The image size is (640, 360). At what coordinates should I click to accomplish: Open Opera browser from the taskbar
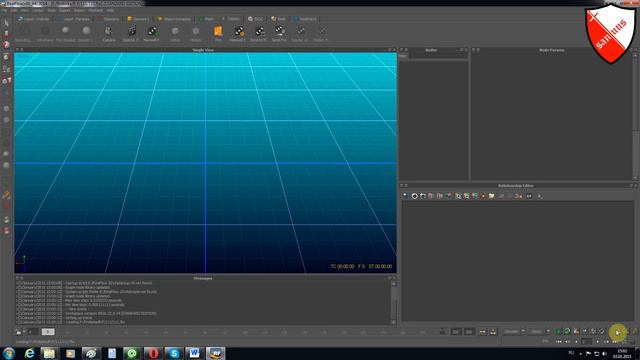click(x=153, y=353)
